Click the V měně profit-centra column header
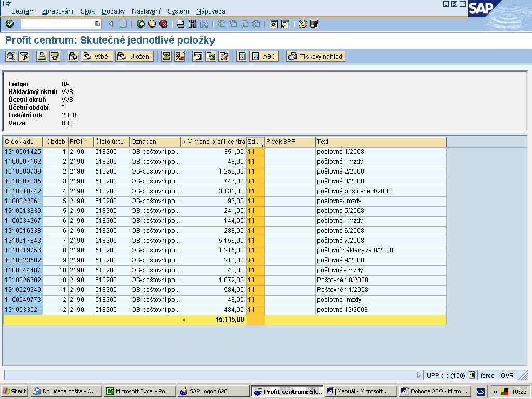The height and width of the screenshot is (399, 532). 214,141
